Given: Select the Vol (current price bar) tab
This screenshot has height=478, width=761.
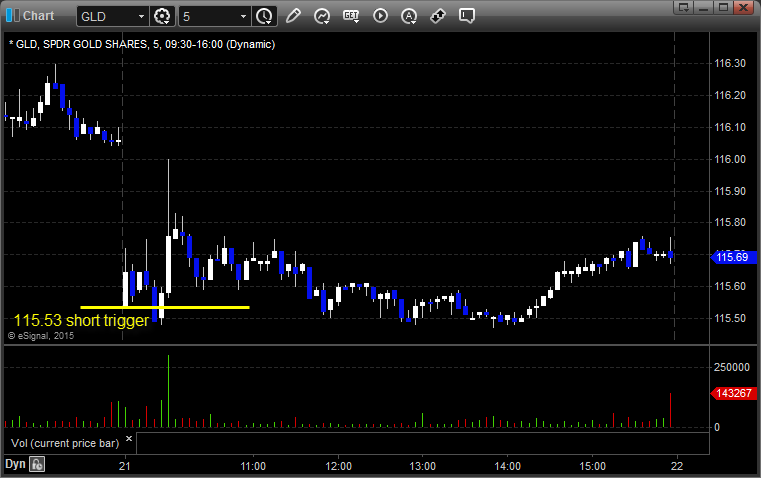Looking at the screenshot, I should click(x=64, y=441).
